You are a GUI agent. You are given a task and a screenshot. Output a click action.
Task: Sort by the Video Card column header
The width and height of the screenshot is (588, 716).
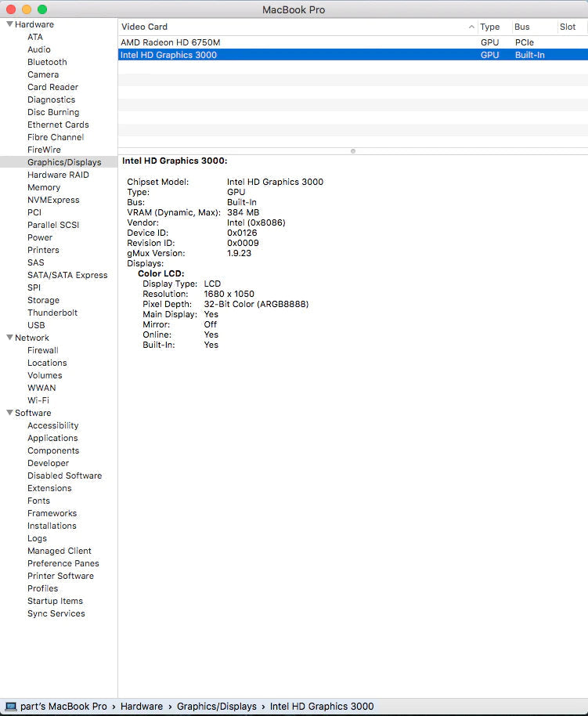[290, 27]
